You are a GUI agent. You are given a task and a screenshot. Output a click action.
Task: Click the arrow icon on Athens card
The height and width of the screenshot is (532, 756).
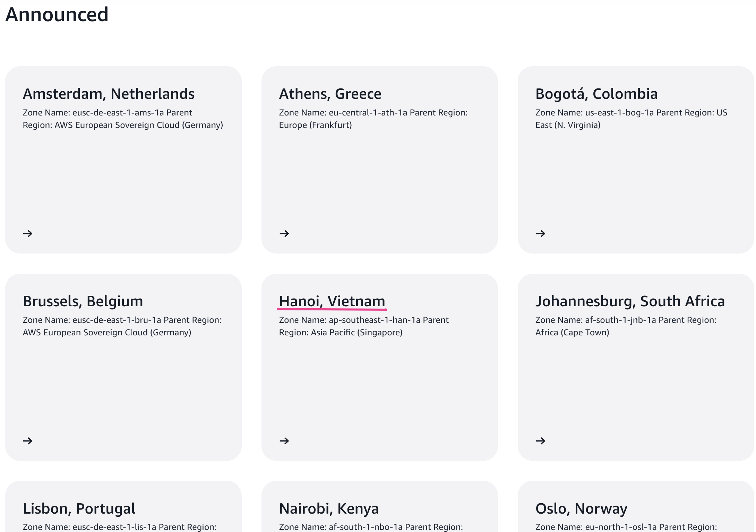click(284, 233)
